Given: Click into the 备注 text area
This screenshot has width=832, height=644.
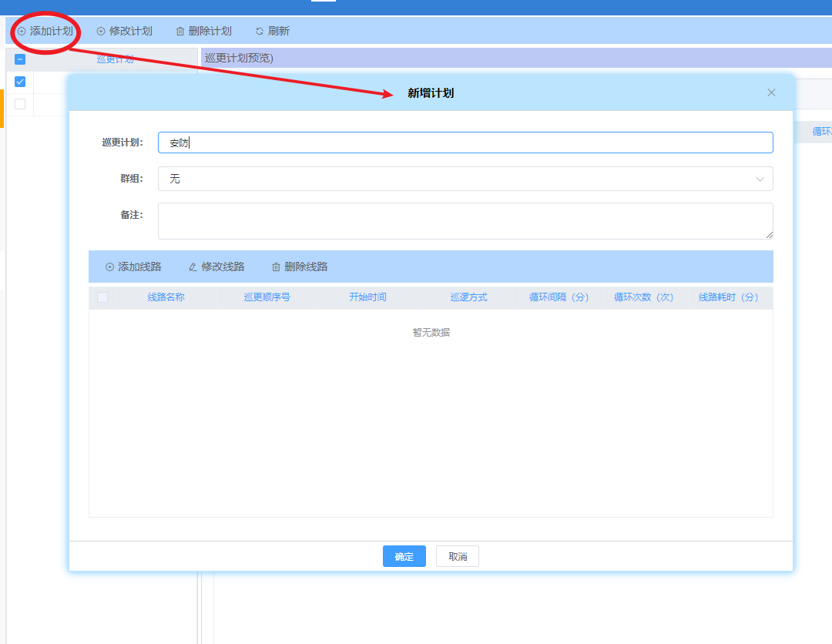Looking at the screenshot, I should [x=465, y=221].
